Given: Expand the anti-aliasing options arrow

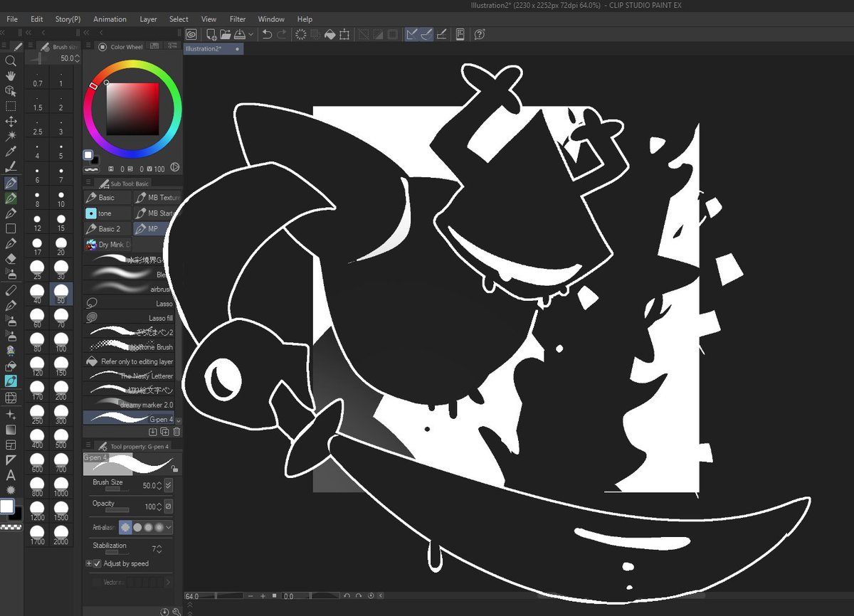Looking at the screenshot, I should tap(169, 528).
